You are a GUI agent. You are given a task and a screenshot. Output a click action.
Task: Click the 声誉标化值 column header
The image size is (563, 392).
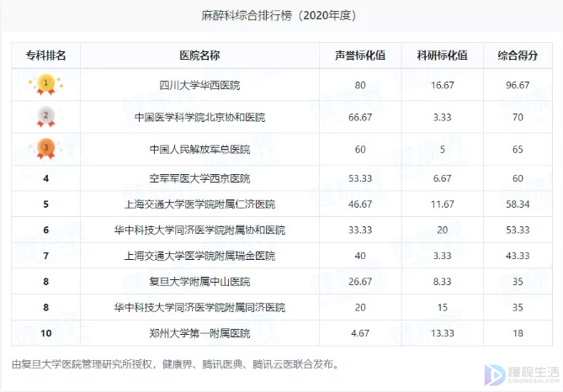[360, 56]
